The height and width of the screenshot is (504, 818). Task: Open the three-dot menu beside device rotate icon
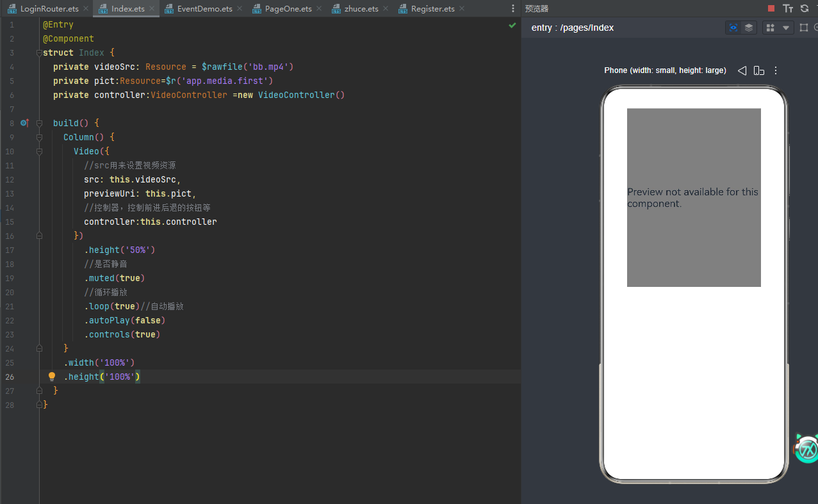776,70
